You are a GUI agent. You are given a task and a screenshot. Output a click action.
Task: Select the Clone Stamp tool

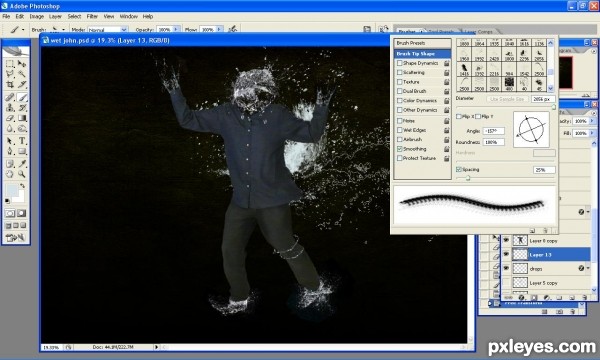(x=10, y=108)
